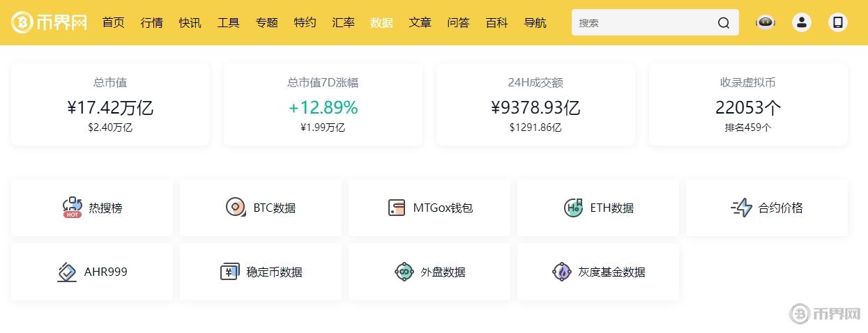Click the 灰度基金数据 flame icon
This screenshot has width=868, height=333.
(562, 272)
